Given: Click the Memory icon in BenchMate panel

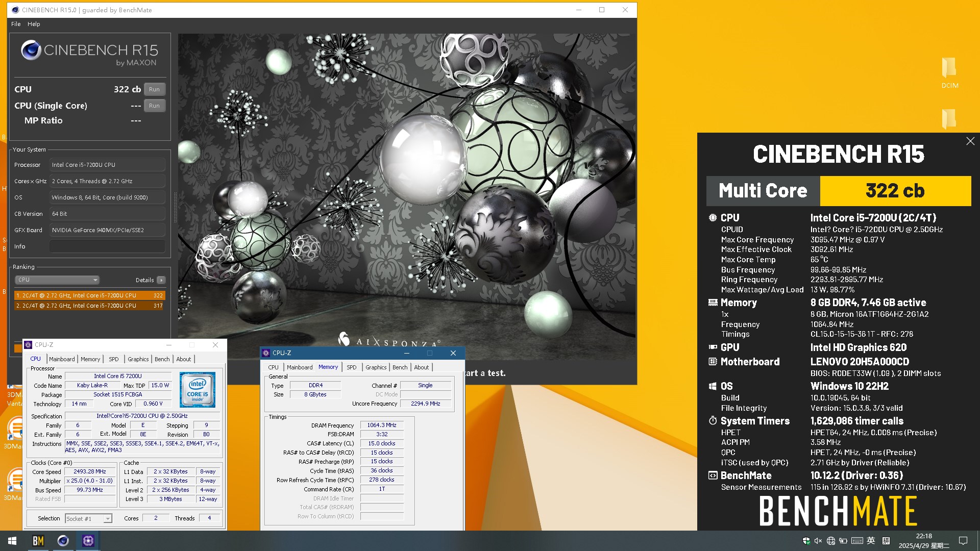Looking at the screenshot, I should pos(713,303).
